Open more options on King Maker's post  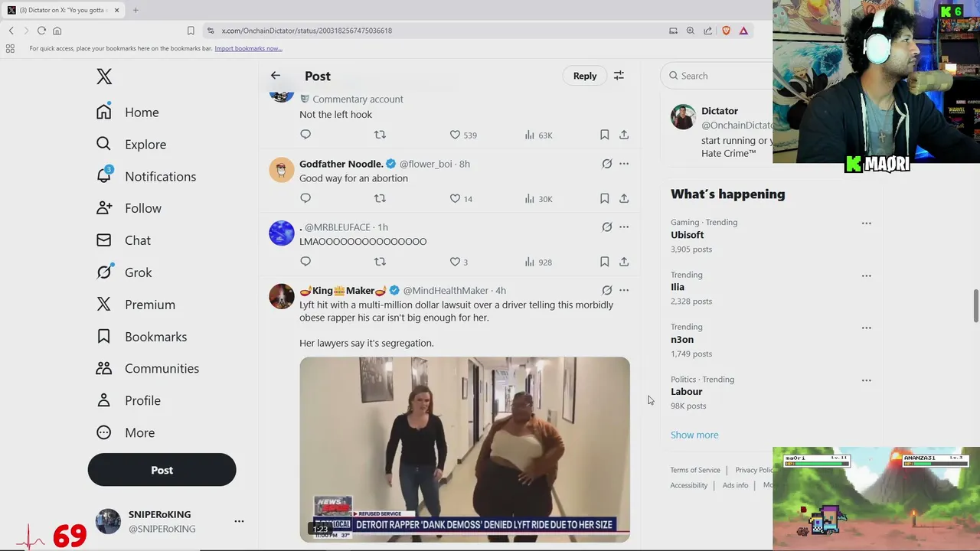tap(624, 291)
